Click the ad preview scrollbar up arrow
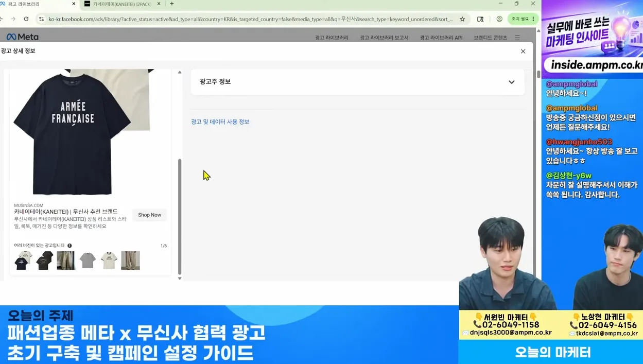 point(180,72)
